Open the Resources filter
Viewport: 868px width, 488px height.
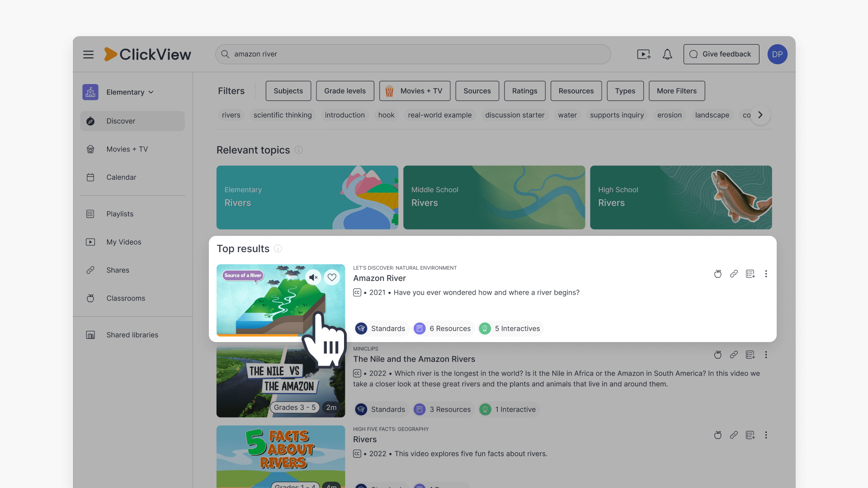coord(576,91)
